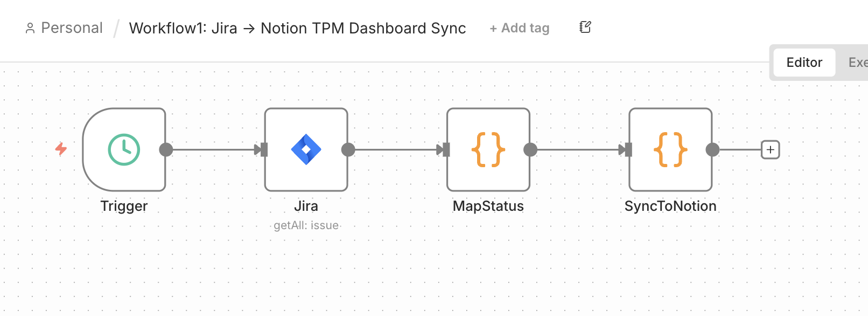The width and height of the screenshot is (868, 316).
Task: Open the MapStatus code node
Action: coord(488,149)
